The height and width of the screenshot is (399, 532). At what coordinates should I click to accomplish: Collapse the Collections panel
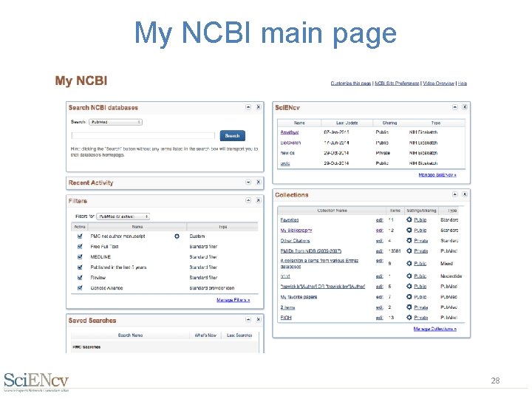tap(454, 194)
